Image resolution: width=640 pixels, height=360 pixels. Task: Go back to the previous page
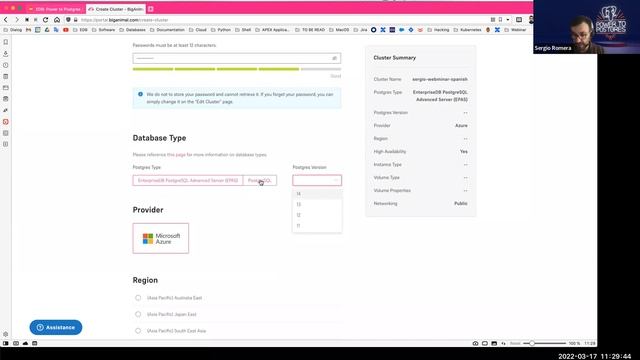click(6, 20)
